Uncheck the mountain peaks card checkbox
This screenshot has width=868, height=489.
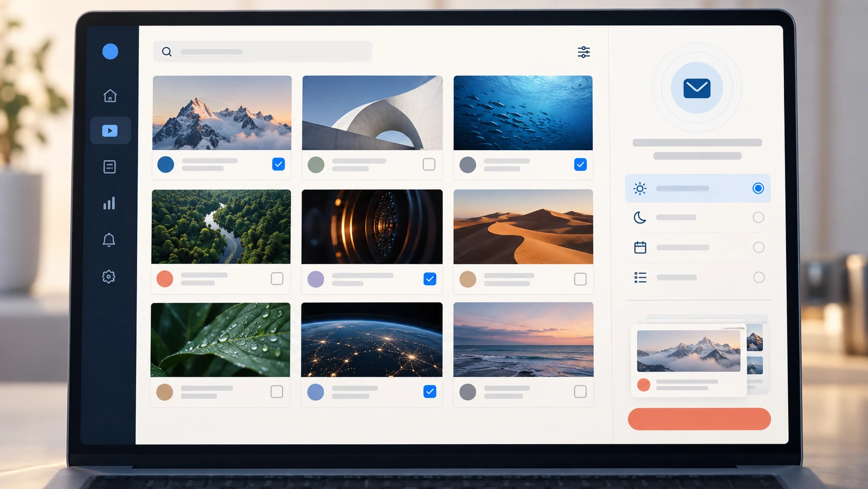[x=278, y=164]
